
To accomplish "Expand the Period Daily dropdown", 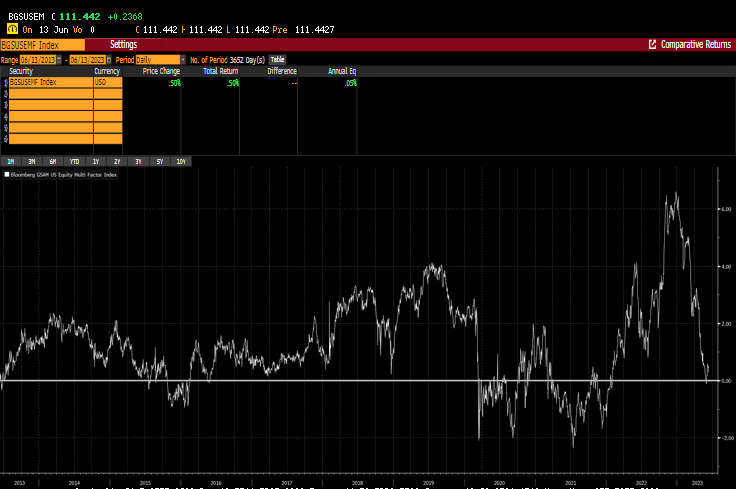I will [x=183, y=60].
